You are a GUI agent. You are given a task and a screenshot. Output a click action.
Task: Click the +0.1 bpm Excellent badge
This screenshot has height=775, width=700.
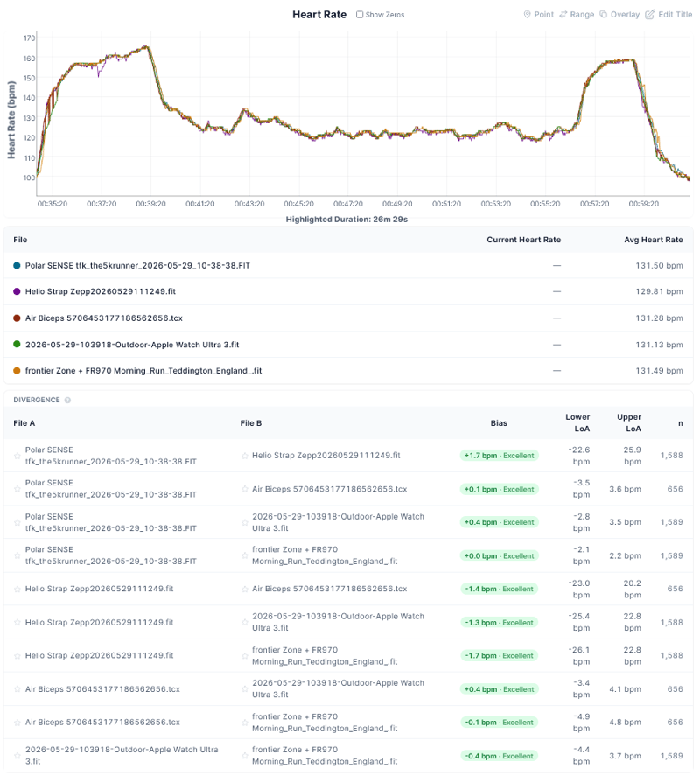coord(499,489)
